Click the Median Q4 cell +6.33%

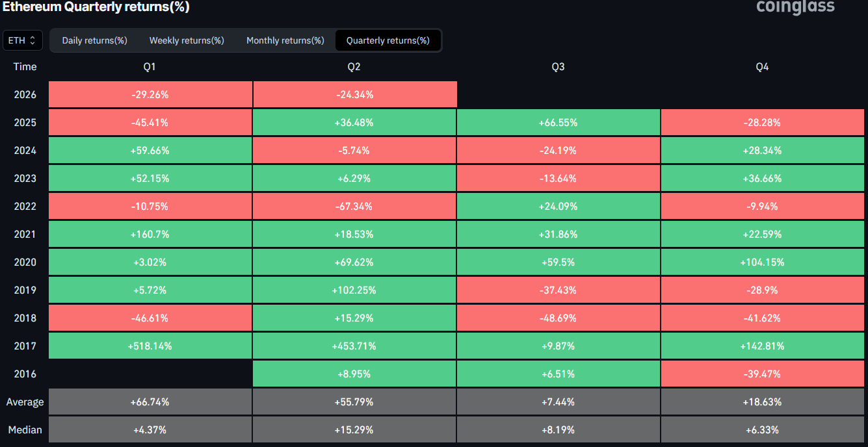click(763, 430)
